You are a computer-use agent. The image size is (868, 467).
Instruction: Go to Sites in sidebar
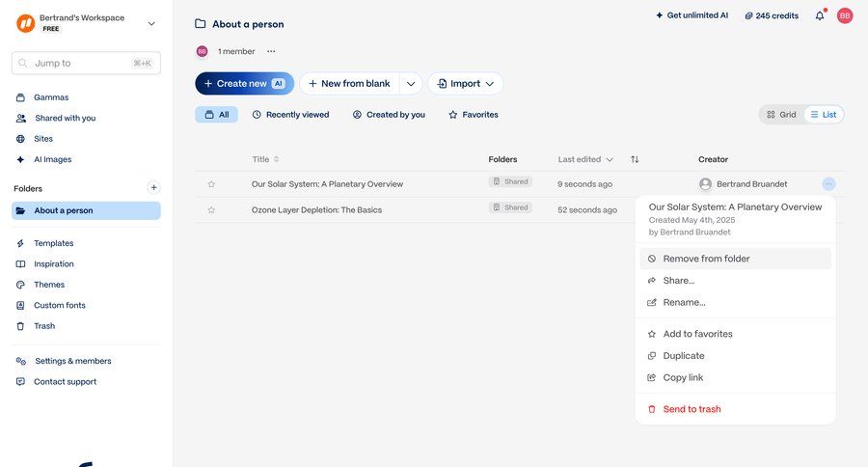coord(43,139)
